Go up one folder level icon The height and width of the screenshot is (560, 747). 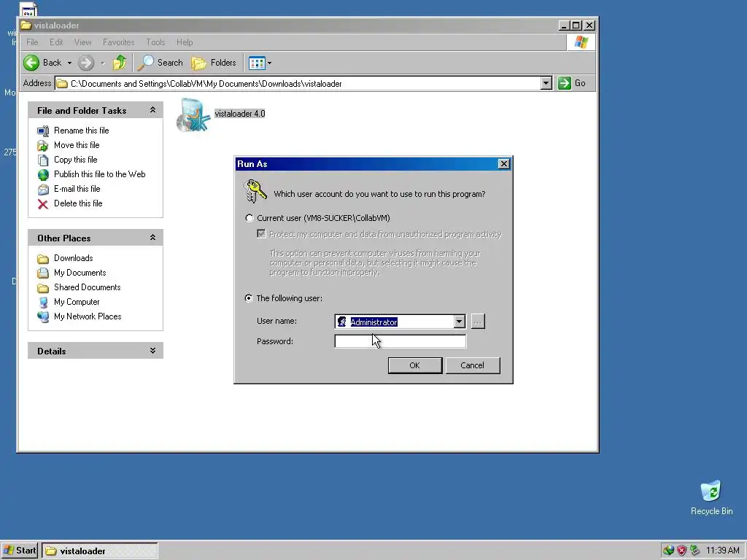[x=120, y=63]
